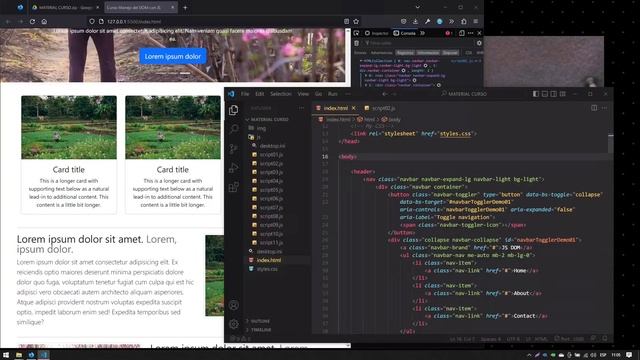The height and width of the screenshot is (360, 640).
Task: Toggle secondary sidebar layout icon in VS Code title bar
Action: click(553, 94)
